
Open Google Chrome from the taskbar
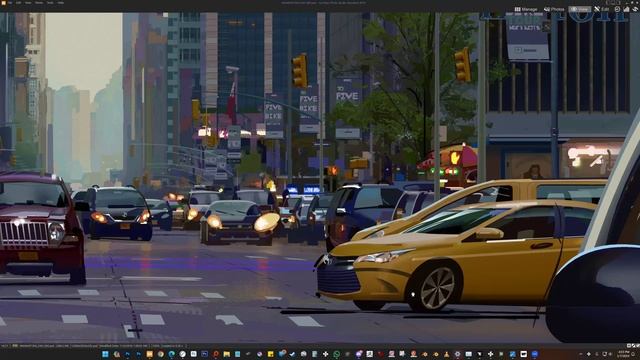point(161,354)
